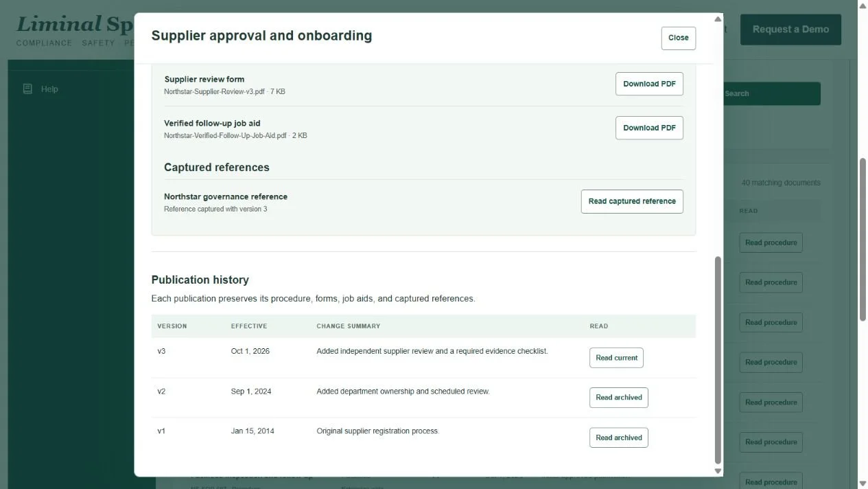Click the Verified follow-up job aid title
868x489 pixels.
click(x=212, y=124)
